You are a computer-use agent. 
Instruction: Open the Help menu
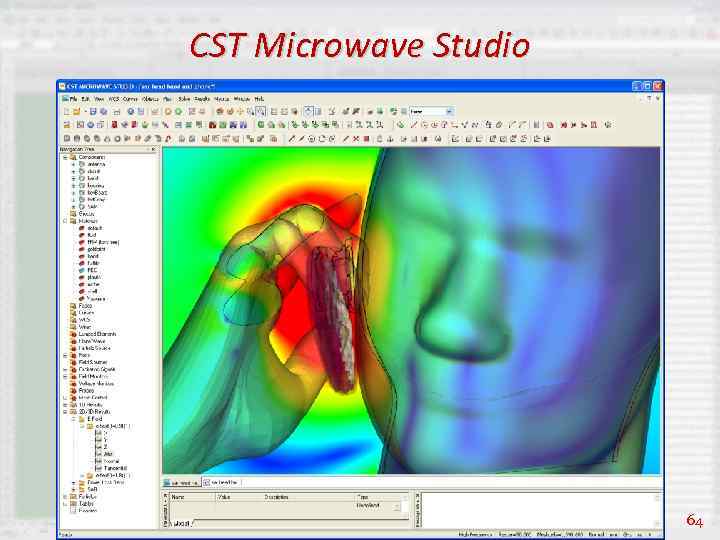pyautogui.click(x=259, y=99)
